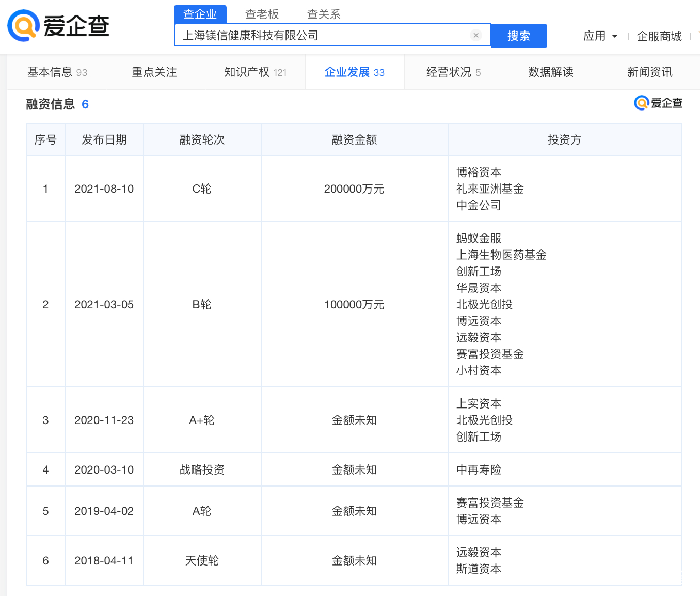
Task: Click the date 2021-03-05
Action: (x=104, y=305)
